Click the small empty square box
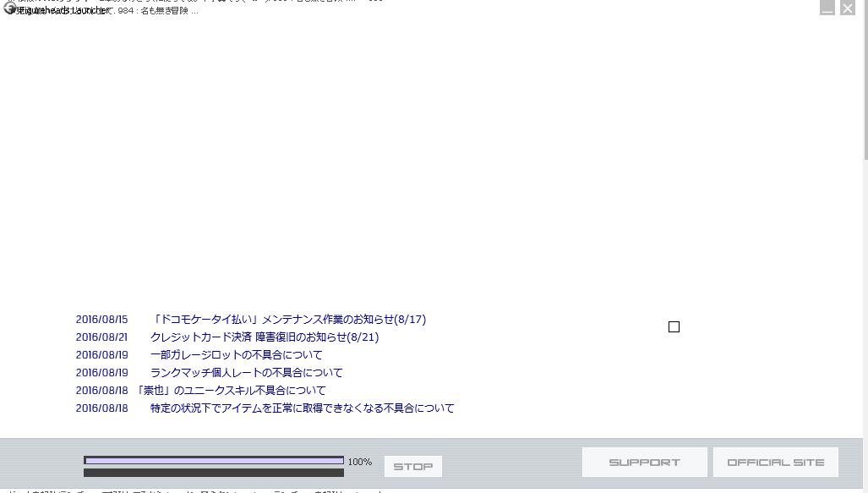This screenshot has width=868, height=493. (674, 327)
